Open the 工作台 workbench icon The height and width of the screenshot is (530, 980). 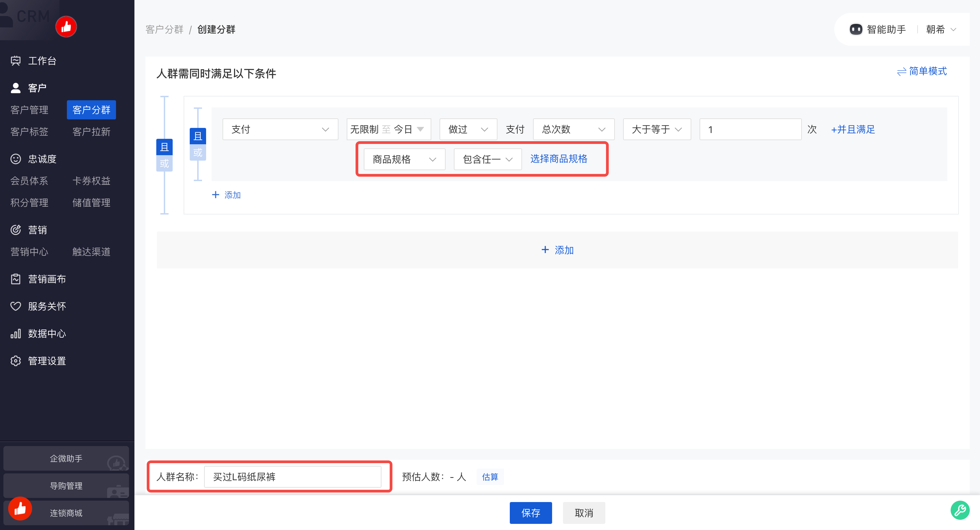[x=16, y=61]
